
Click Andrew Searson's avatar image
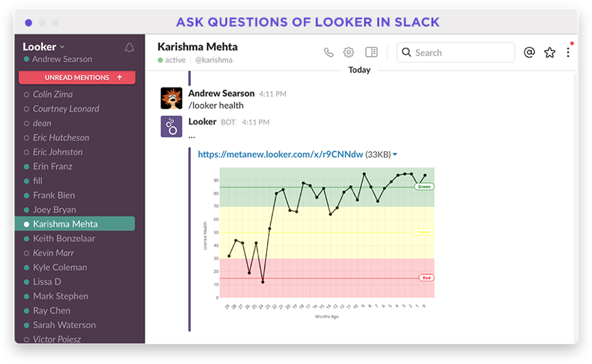[x=171, y=98]
